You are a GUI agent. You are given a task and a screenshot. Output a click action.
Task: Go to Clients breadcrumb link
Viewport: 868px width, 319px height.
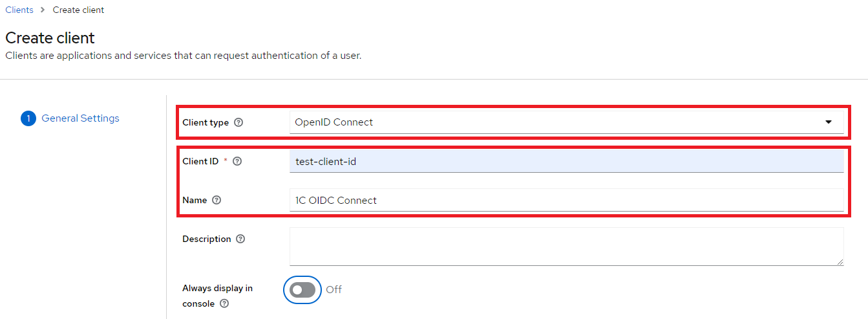[x=19, y=10]
